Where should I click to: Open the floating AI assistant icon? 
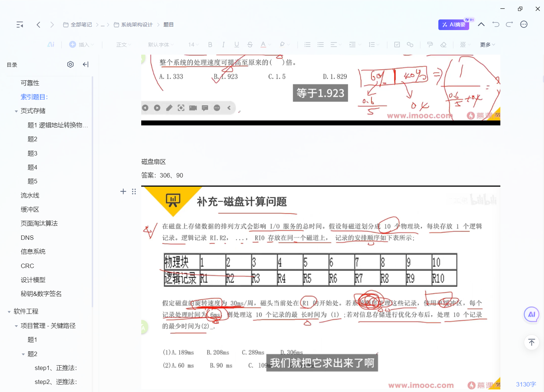pos(532,315)
